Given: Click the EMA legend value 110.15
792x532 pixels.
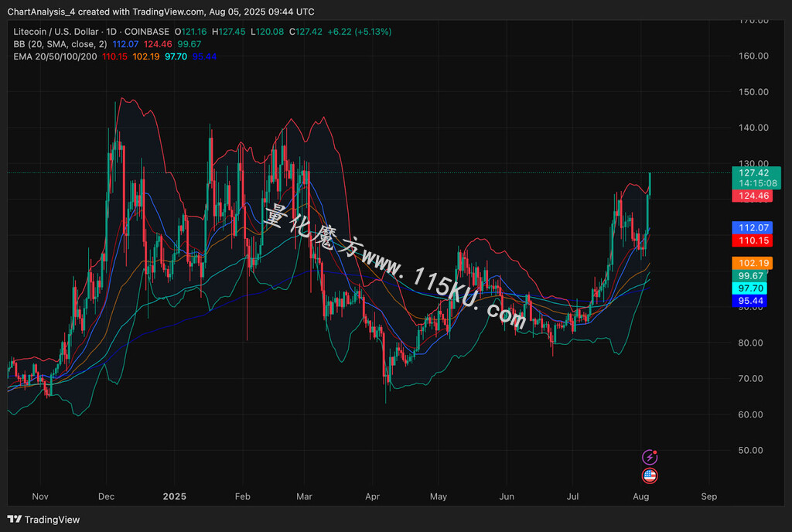Looking at the screenshot, I should click(x=114, y=56).
